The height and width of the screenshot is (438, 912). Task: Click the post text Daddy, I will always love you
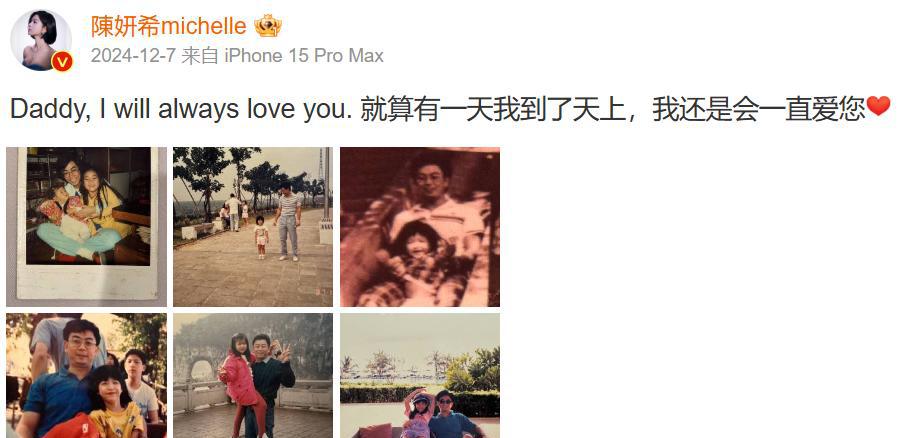pyautogui.click(x=181, y=109)
